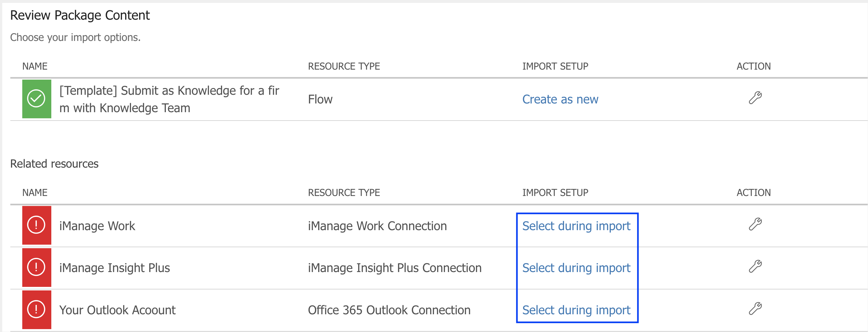Viewport: 868px width, 332px height.
Task: Click the Your Outlook Acoount resource name
Action: pyautogui.click(x=117, y=310)
